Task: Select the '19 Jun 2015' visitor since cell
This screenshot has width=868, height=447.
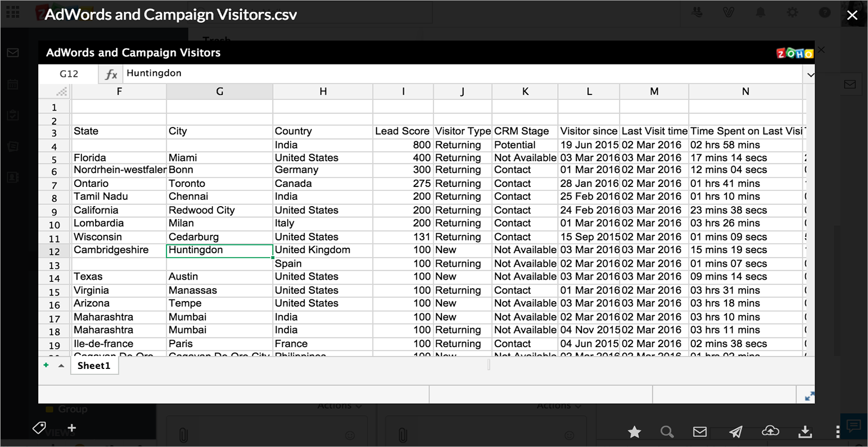Action: tap(589, 145)
